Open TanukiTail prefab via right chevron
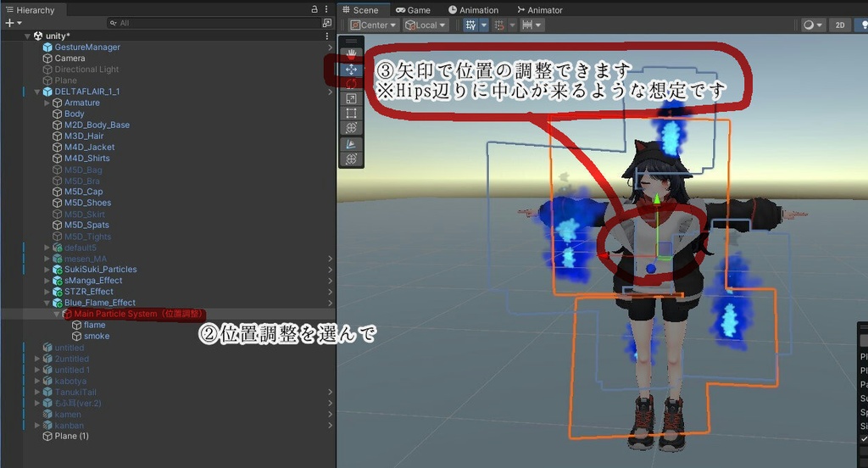This screenshot has height=468, width=868. [x=330, y=393]
